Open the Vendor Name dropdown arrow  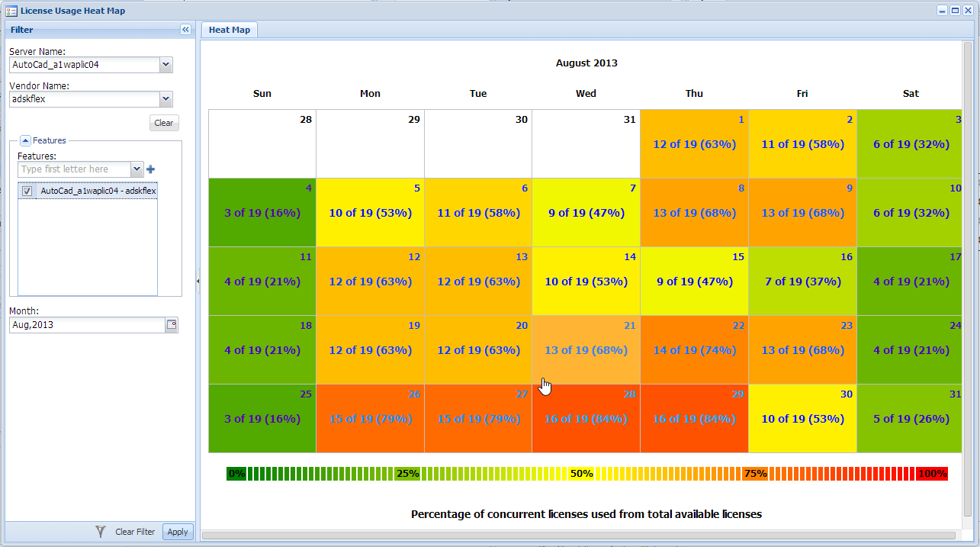166,99
